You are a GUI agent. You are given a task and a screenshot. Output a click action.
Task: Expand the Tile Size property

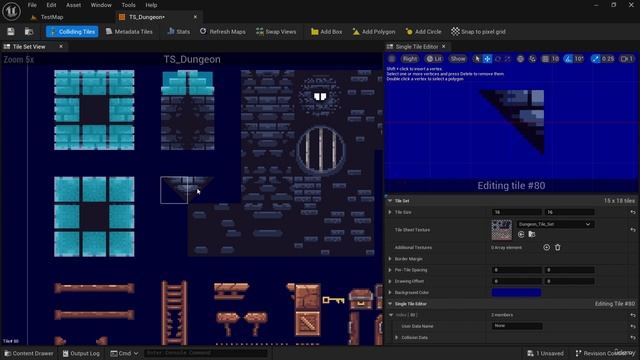pyautogui.click(x=390, y=212)
